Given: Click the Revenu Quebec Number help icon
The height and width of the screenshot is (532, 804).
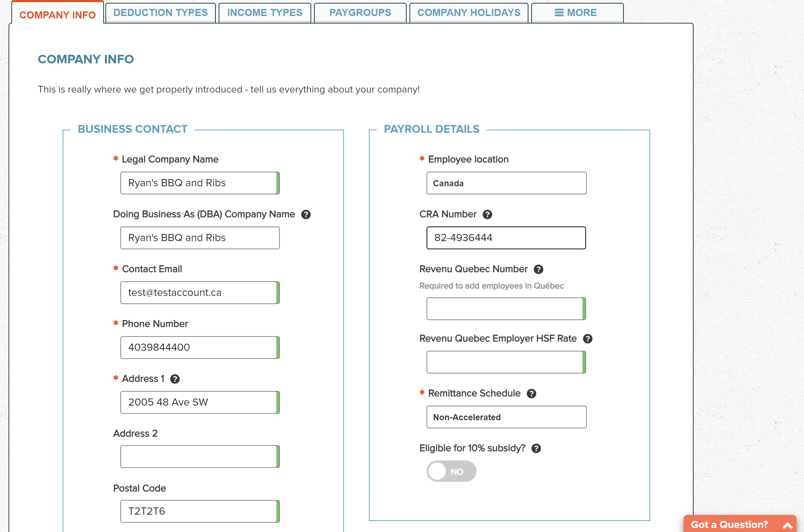Looking at the screenshot, I should click(x=538, y=269).
